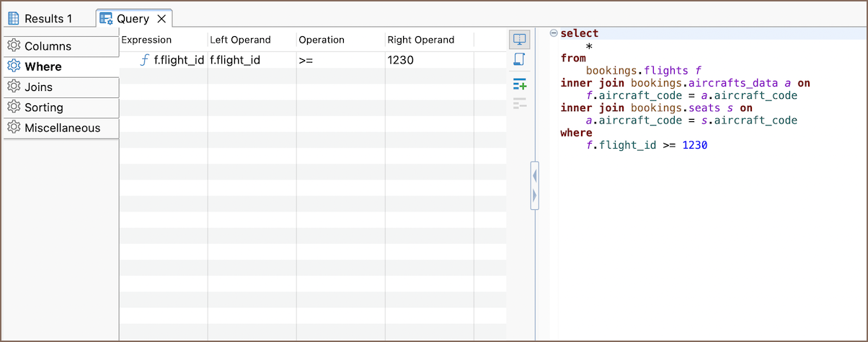Image resolution: width=868 pixels, height=342 pixels.
Task: Click the italic f icon in Expression cell
Action: (x=144, y=61)
